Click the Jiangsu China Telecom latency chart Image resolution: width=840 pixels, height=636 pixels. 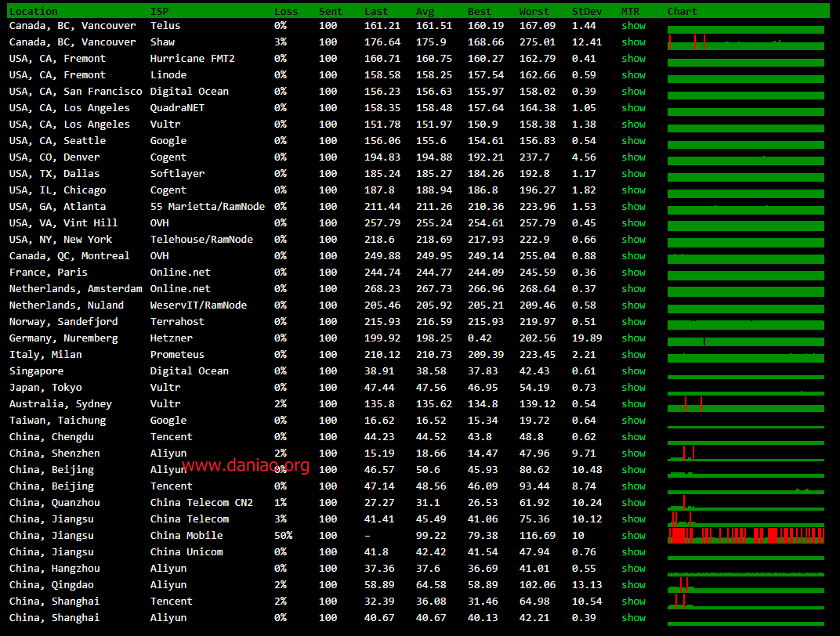click(x=746, y=519)
